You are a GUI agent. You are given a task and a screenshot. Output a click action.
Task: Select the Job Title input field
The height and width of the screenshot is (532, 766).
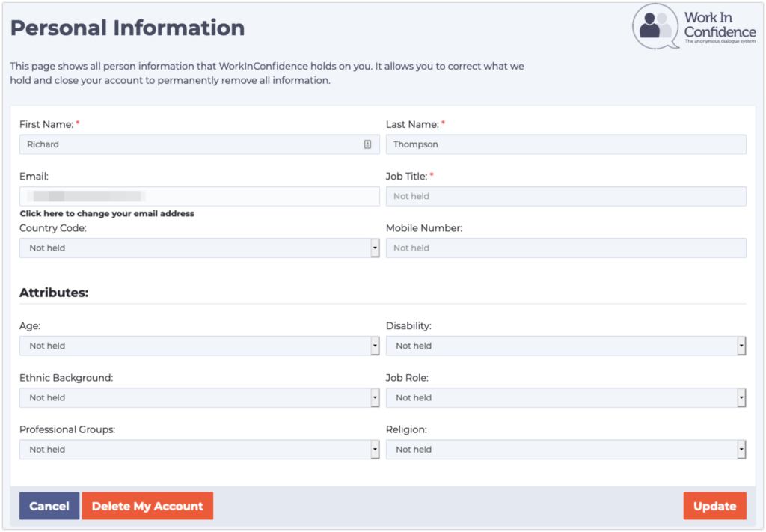[566, 195]
